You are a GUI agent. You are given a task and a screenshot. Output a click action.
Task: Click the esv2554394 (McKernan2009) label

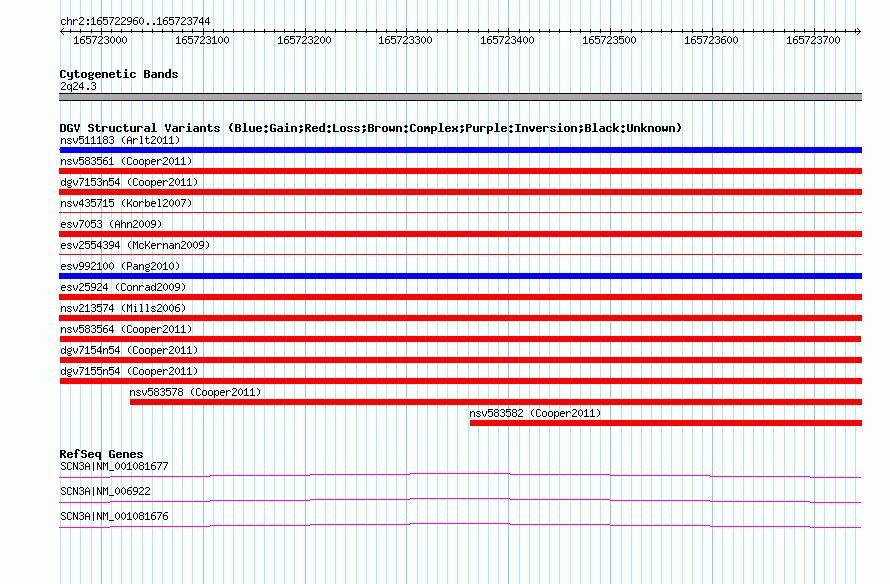135,245
